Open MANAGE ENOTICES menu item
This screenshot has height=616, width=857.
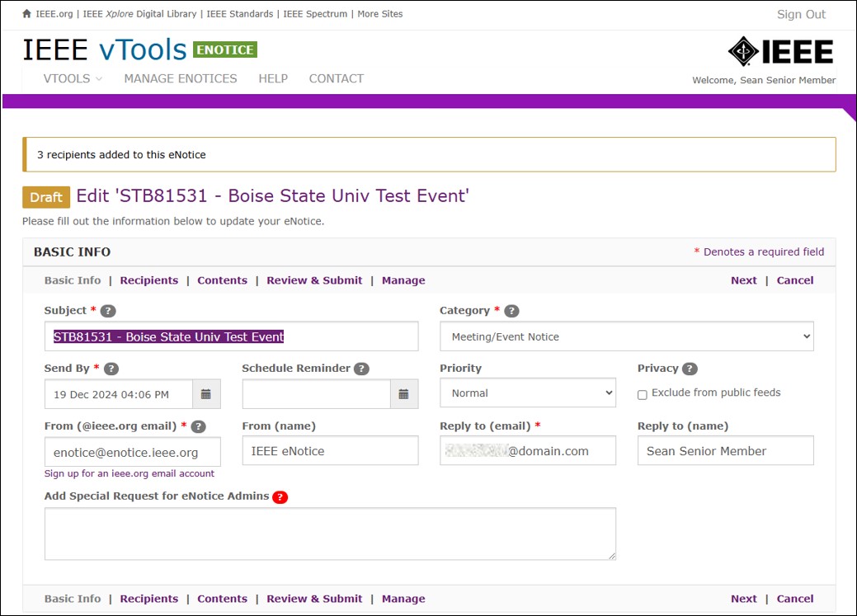(181, 78)
